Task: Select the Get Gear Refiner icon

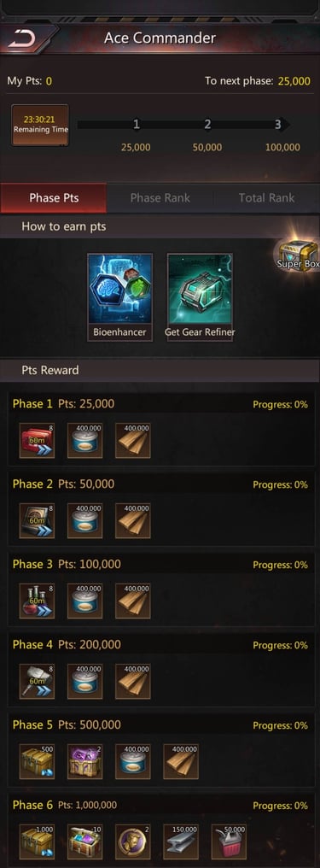Action: click(200, 296)
